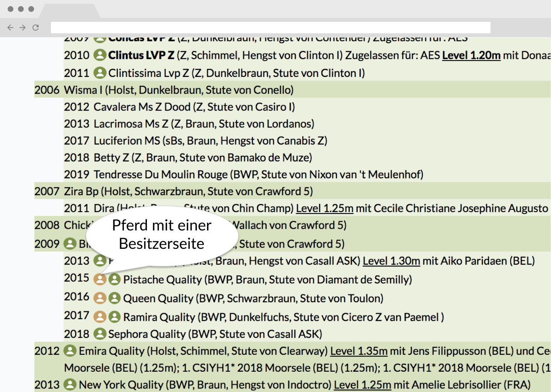The width and height of the screenshot is (551, 392).
Task: Select the Wisma I row
Action: [x=292, y=90]
